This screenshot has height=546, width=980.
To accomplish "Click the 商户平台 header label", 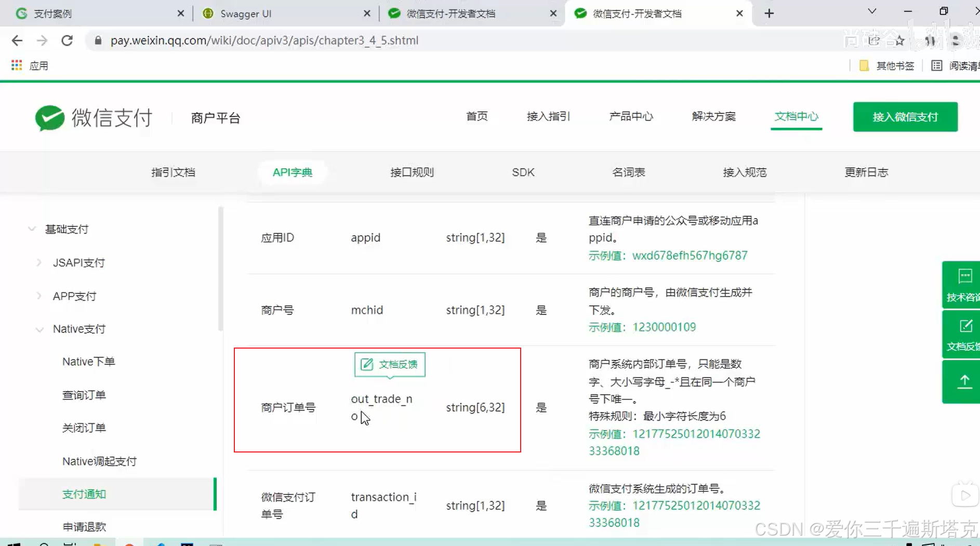I will coord(216,118).
